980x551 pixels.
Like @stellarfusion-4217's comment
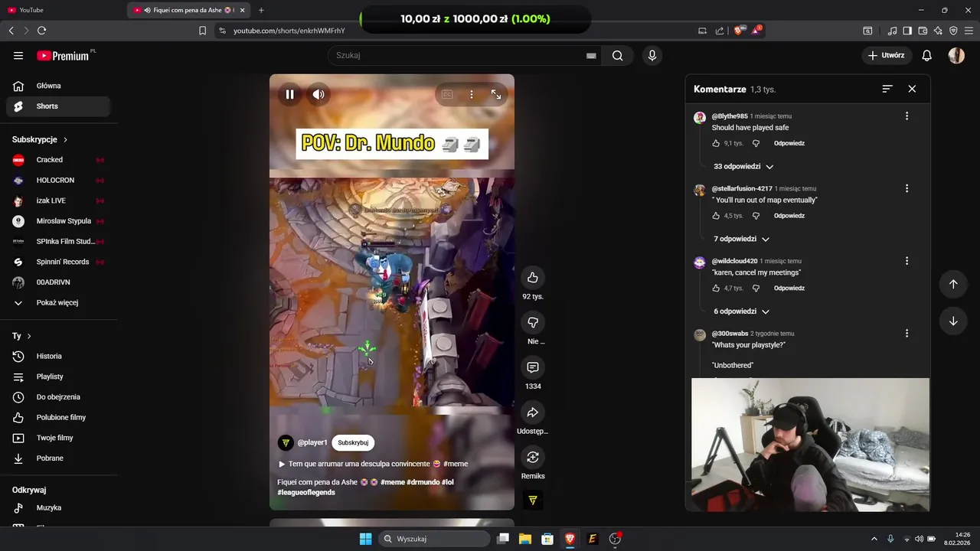717,216
